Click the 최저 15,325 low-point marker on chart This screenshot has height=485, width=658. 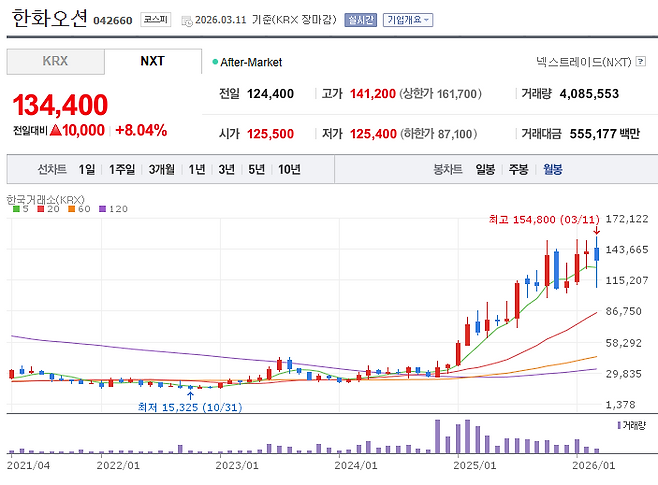[190, 394]
